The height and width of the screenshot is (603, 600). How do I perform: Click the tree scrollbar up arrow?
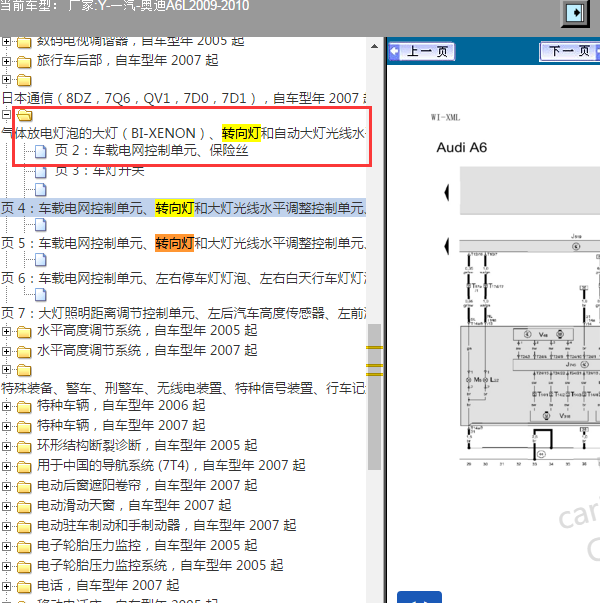point(374,46)
